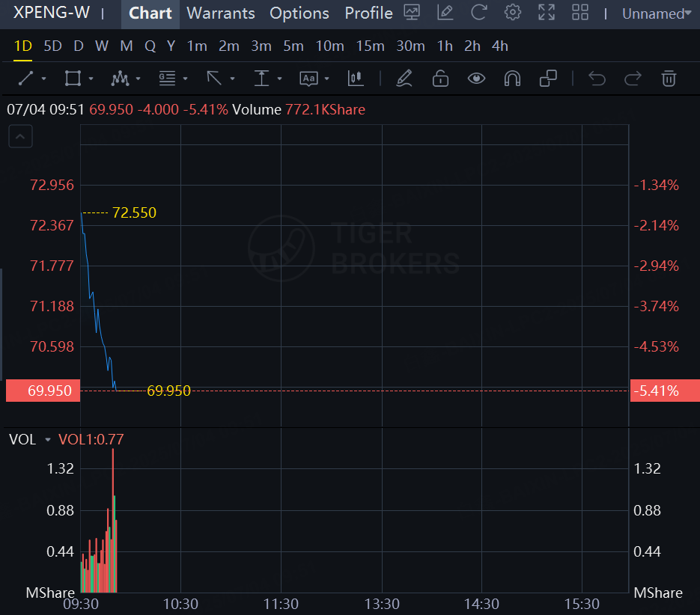The height and width of the screenshot is (615, 700).
Task: Toggle the magnet snap mode
Action: pyautogui.click(x=512, y=79)
